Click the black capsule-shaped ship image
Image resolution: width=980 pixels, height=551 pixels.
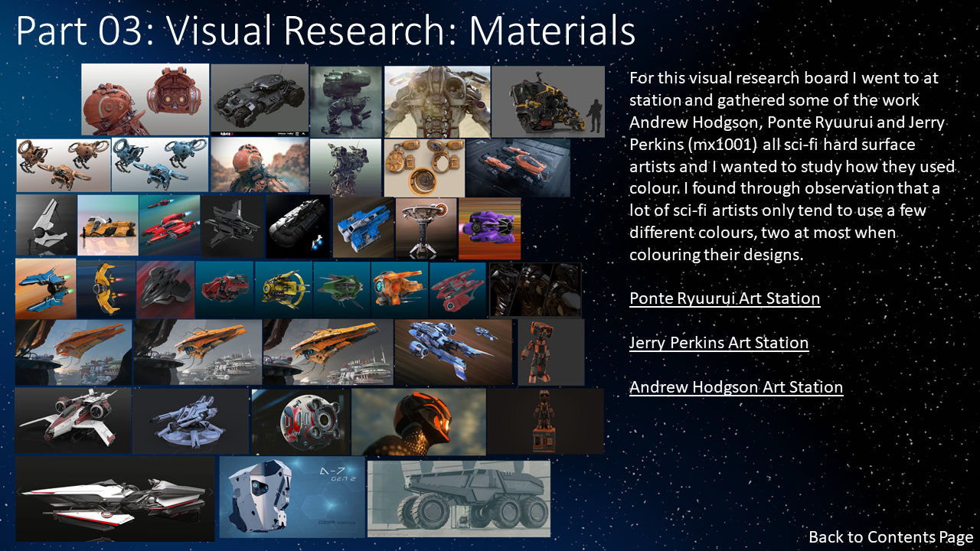298,226
